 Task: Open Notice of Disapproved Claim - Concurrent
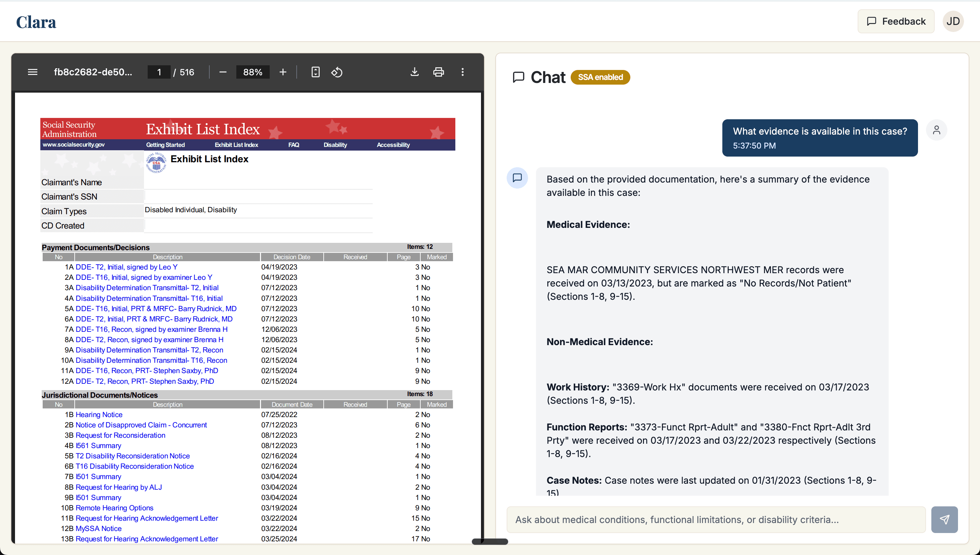pyautogui.click(x=141, y=425)
